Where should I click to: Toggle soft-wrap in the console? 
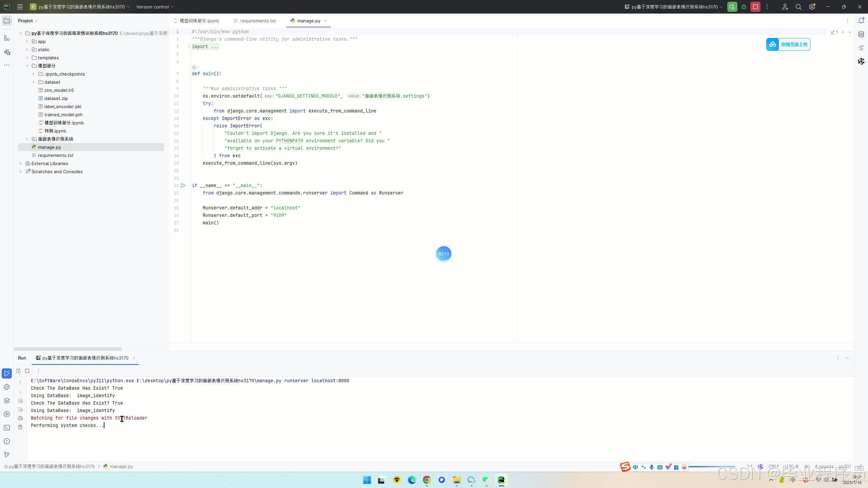[x=20, y=401]
